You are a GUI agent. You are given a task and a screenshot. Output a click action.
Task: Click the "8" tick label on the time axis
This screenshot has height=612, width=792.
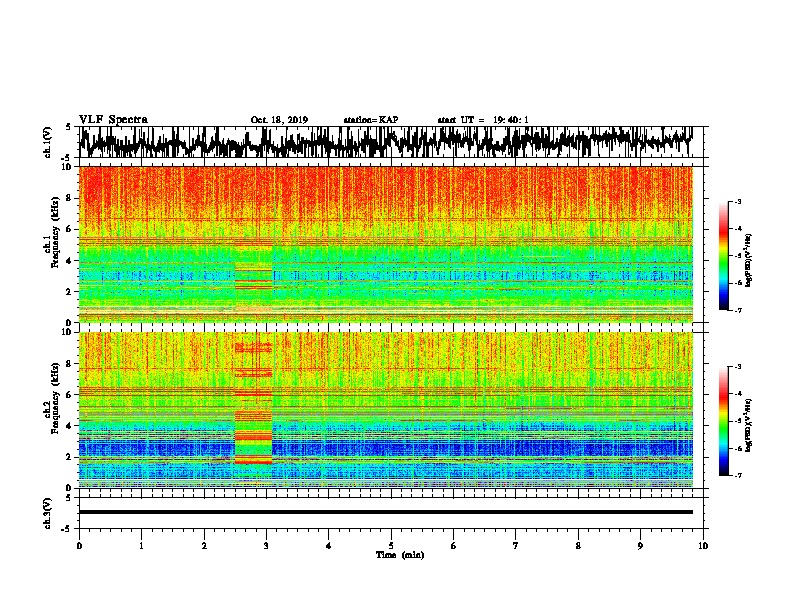pos(578,546)
